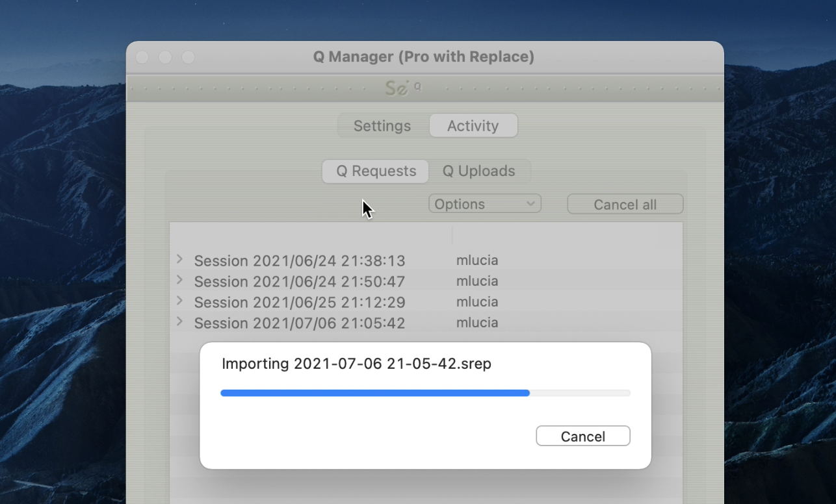Expand the 2021/06/24 21:38:13 session arrow
This screenshot has height=504, width=836.
pyautogui.click(x=179, y=260)
